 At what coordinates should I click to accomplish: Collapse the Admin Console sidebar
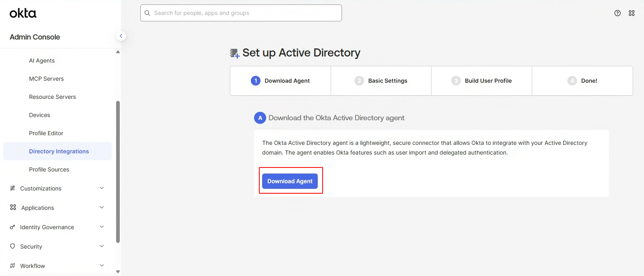pos(121,36)
